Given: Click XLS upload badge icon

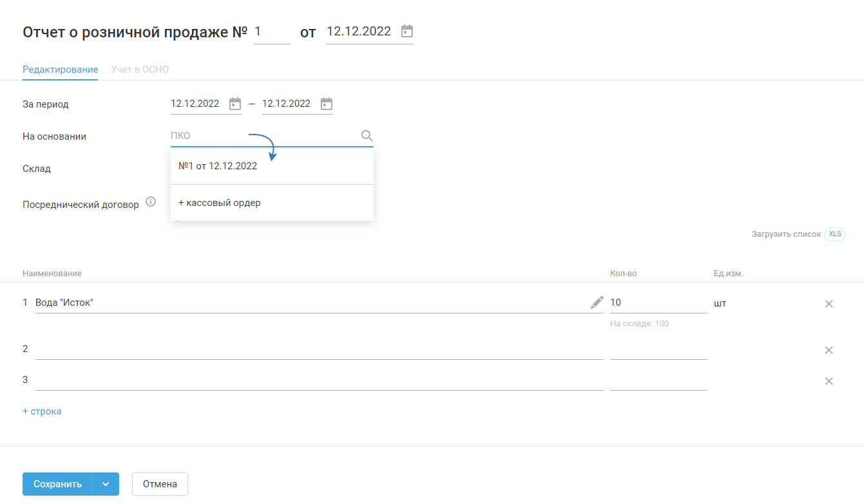Looking at the screenshot, I should click(x=835, y=234).
